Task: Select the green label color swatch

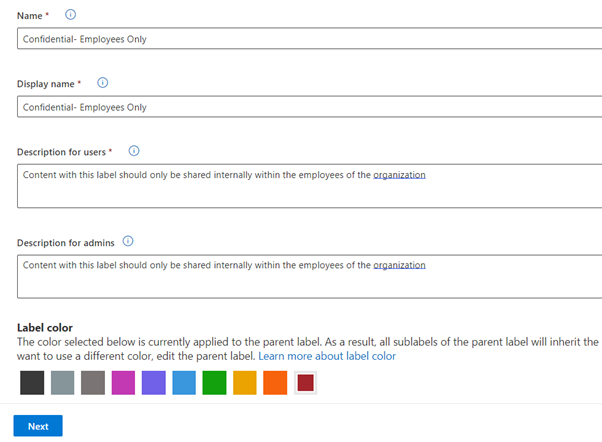Action: [214, 383]
